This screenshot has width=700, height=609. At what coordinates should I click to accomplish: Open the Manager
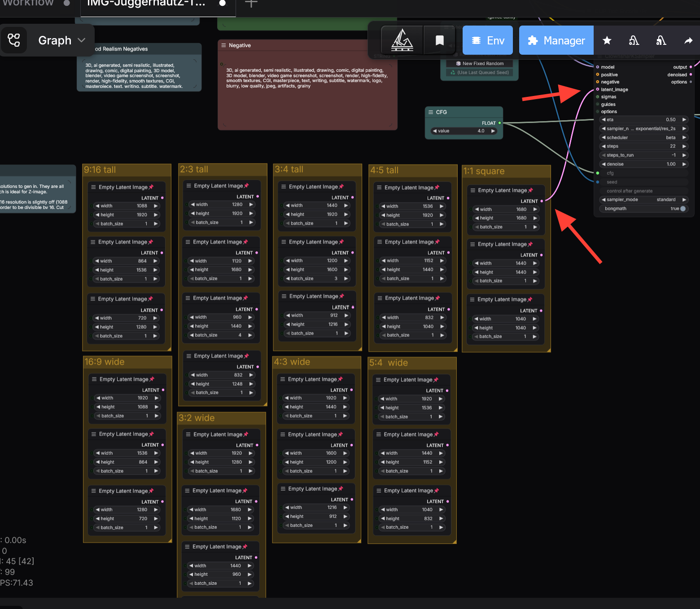[556, 40]
